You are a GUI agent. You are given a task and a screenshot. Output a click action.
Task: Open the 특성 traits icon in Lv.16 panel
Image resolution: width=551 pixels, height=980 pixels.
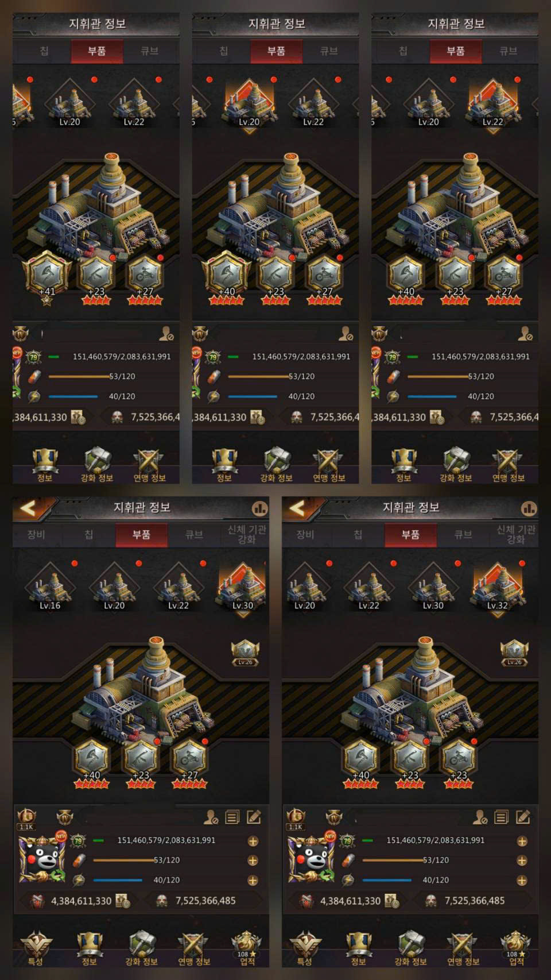[36, 948]
